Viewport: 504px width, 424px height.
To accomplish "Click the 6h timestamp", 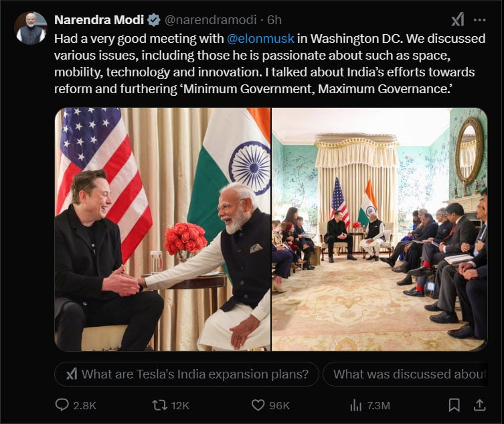I will click(274, 20).
